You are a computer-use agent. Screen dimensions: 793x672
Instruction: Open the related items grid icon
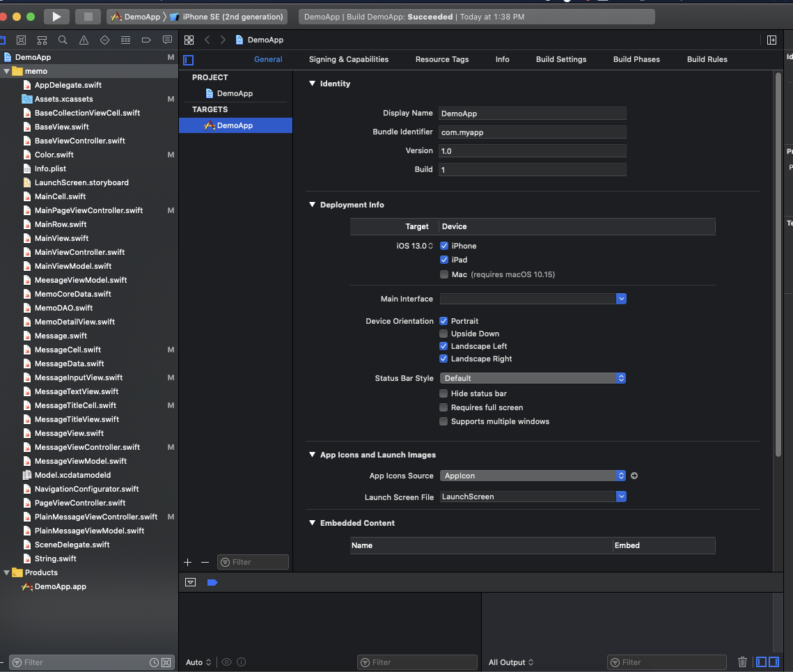[189, 40]
